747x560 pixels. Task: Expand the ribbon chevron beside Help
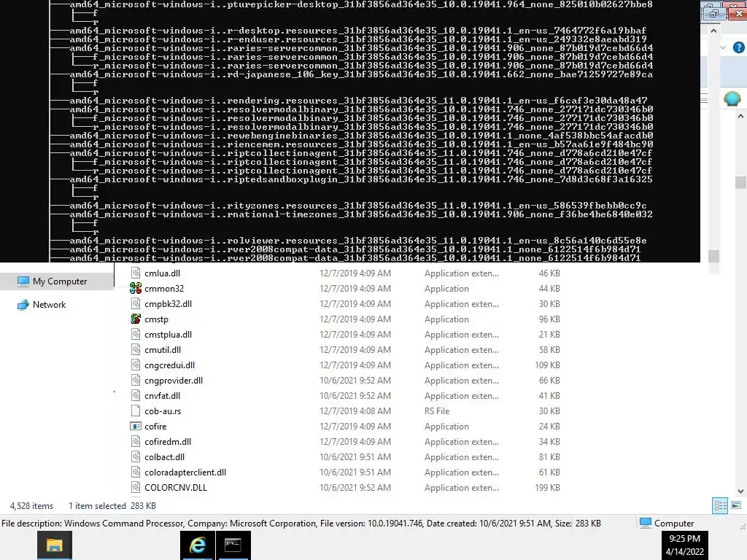point(723,47)
